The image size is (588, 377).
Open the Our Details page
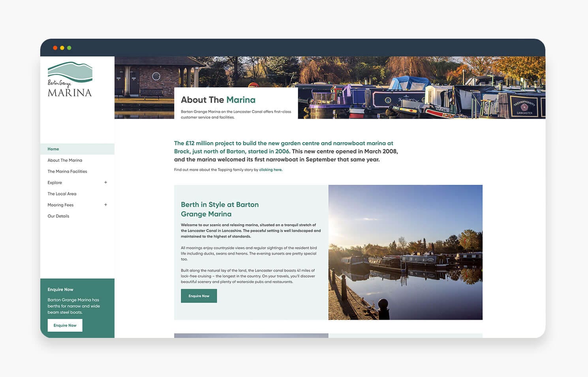tap(58, 216)
